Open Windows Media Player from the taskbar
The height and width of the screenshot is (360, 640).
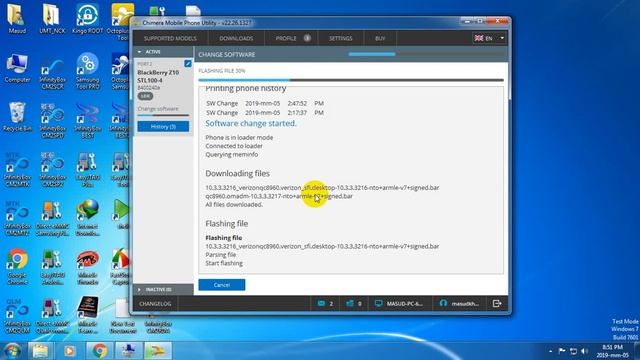click(69, 351)
